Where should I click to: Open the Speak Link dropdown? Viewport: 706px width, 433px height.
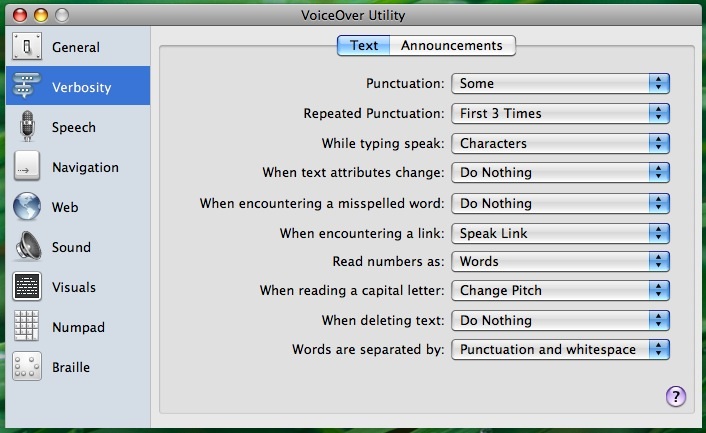561,233
